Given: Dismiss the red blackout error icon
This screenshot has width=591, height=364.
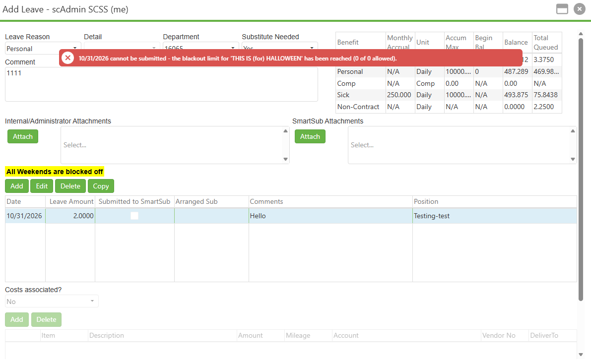Looking at the screenshot, I should [67, 58].
